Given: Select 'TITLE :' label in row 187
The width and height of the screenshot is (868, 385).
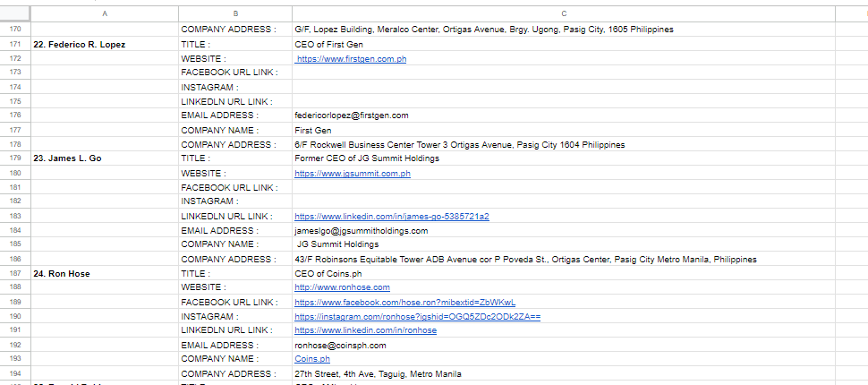Looking at the screenshot, I should pyautogui.click(x=235, y=273).
